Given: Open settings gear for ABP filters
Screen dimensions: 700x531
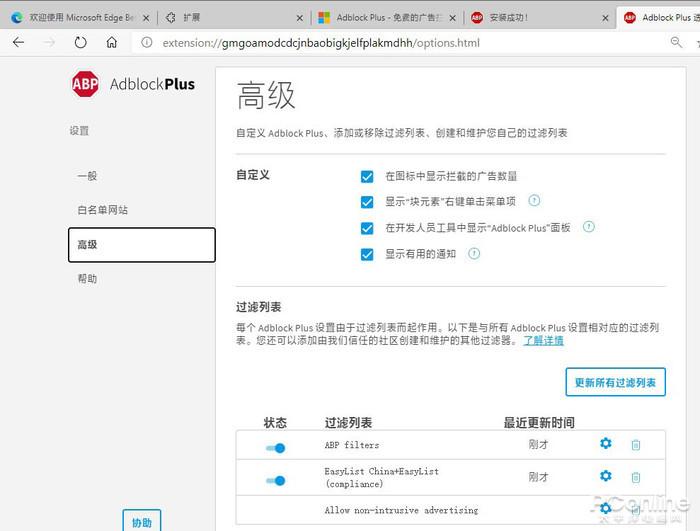Looking at the screenshot, I should 605,443.
